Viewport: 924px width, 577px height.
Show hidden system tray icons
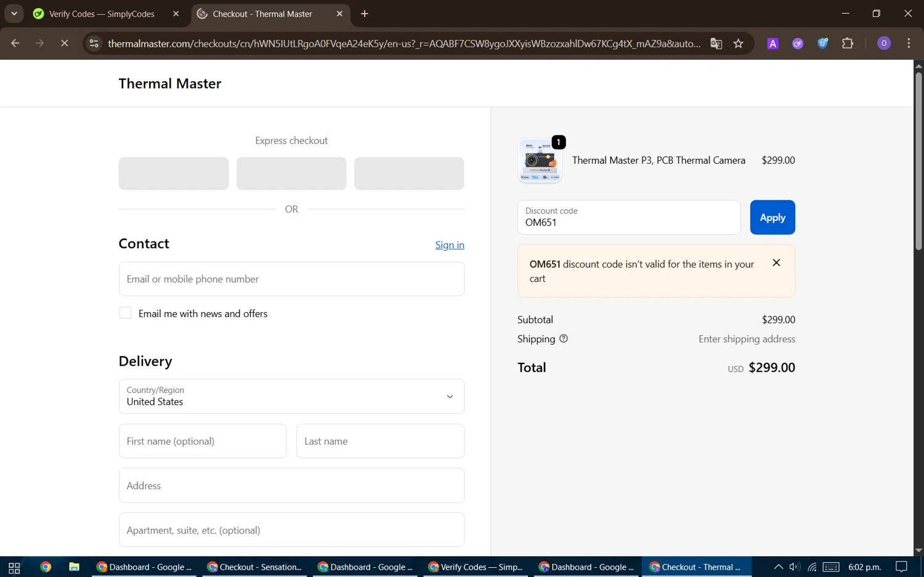tap(779, 567)
